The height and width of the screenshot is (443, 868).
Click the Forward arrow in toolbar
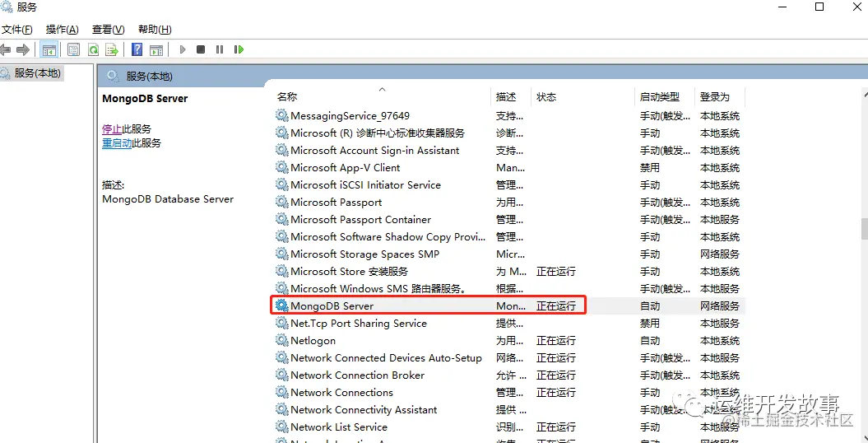tap(23, 50)
